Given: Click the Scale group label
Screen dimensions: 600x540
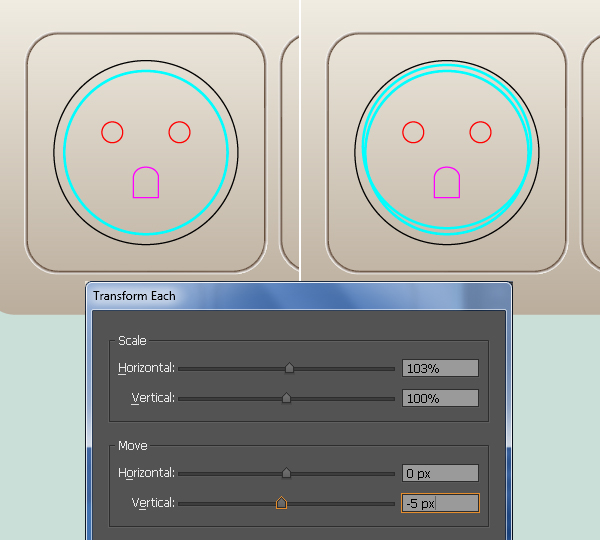Looking at the screenshot, I should [x=132, y=341].
